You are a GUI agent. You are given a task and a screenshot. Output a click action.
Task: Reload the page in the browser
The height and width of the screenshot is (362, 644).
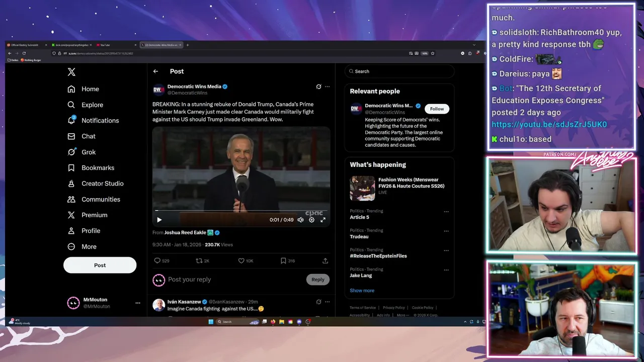coord(24,53)
